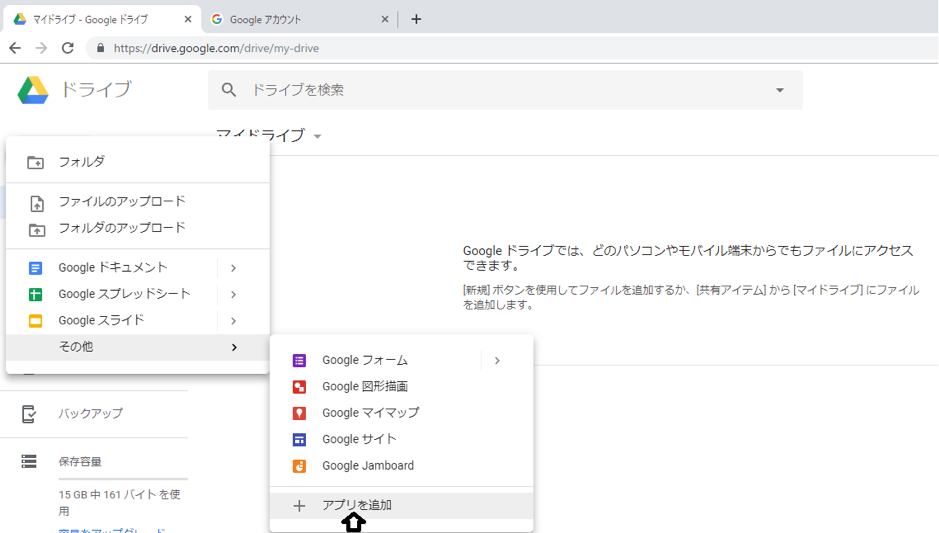Click the storage usage bar
This screenshot has width=939, height=533.
[x=123, y=479]
